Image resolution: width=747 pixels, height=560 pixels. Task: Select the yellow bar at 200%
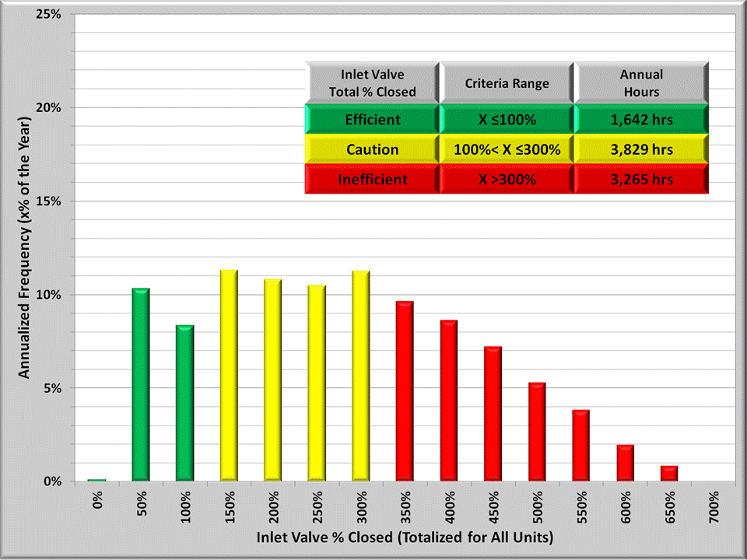click(272, 380)
